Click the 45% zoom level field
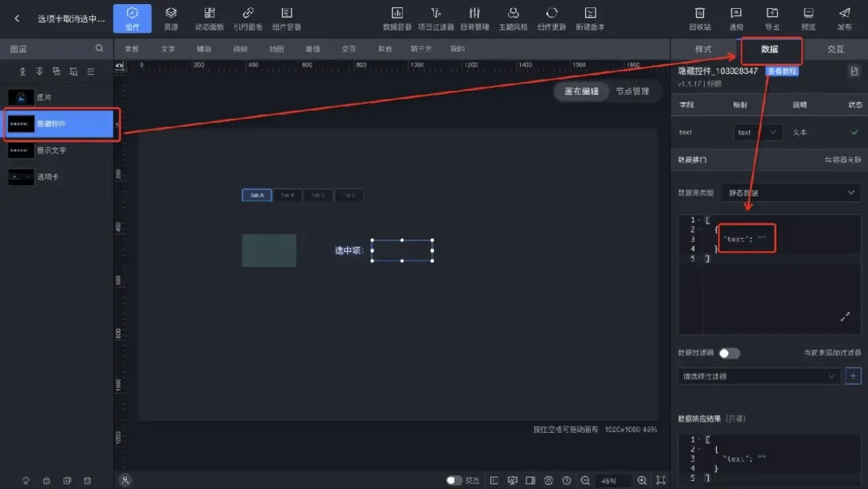Image resolution: width=868 pixels, height=489 pixels. coord(613,481)
